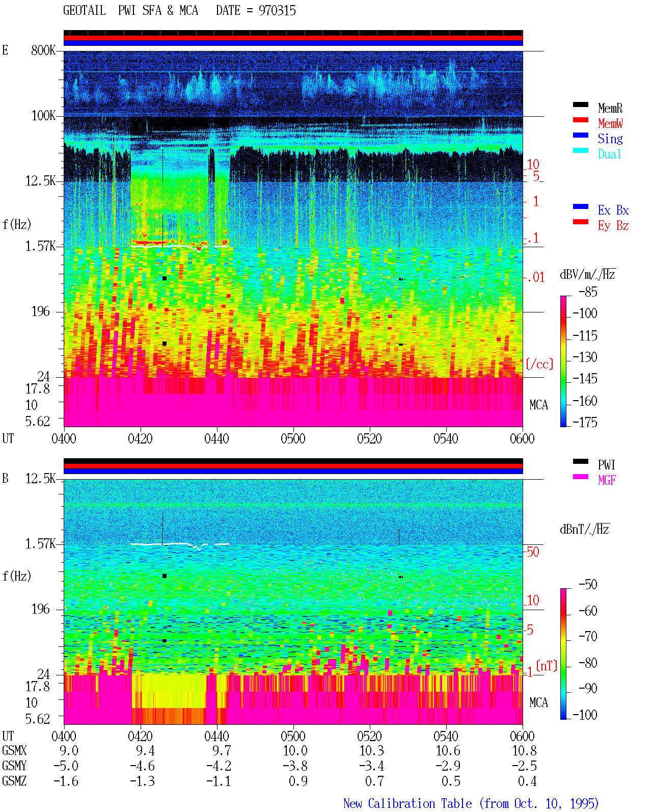Image resolution: width=652 pixels, height=812 pixels.
Task: Click the dBV/m/√Hz unit label
Action: pyautogui.click(x=588, y=274)
